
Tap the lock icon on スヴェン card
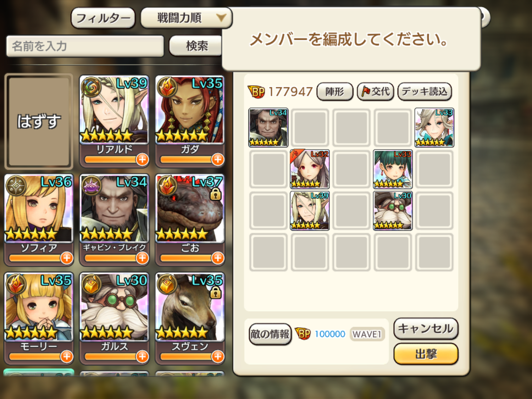click(216, 293)
